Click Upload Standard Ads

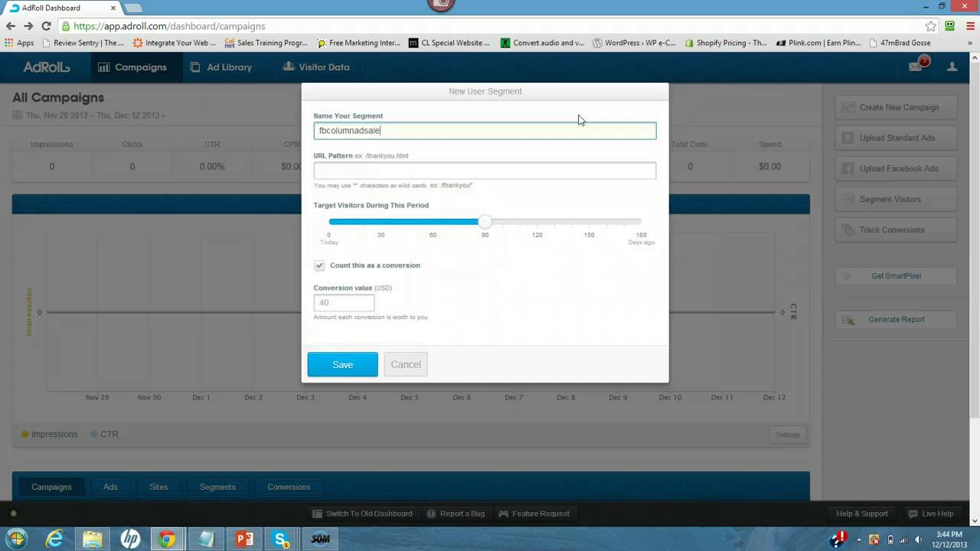[x=897, y=138]
